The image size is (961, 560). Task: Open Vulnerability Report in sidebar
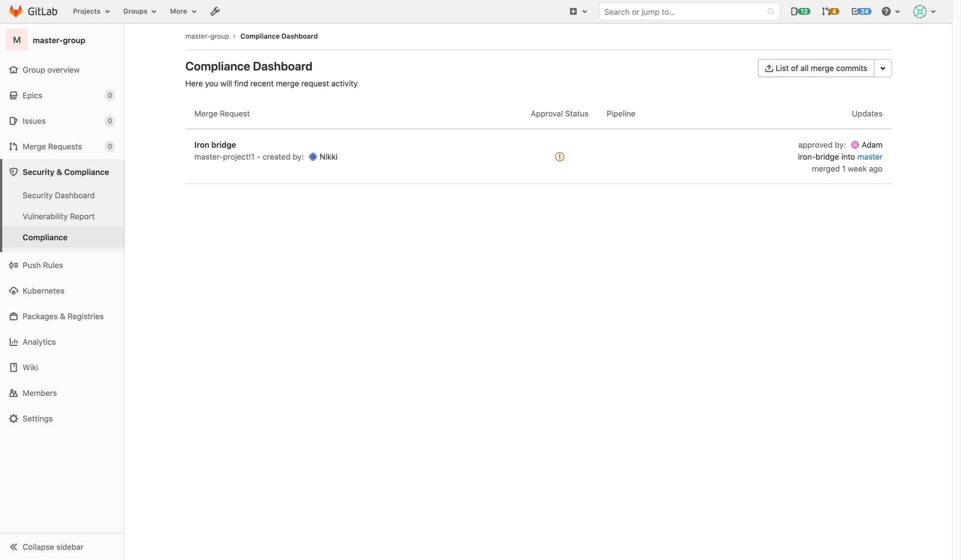tap(59, 216)
